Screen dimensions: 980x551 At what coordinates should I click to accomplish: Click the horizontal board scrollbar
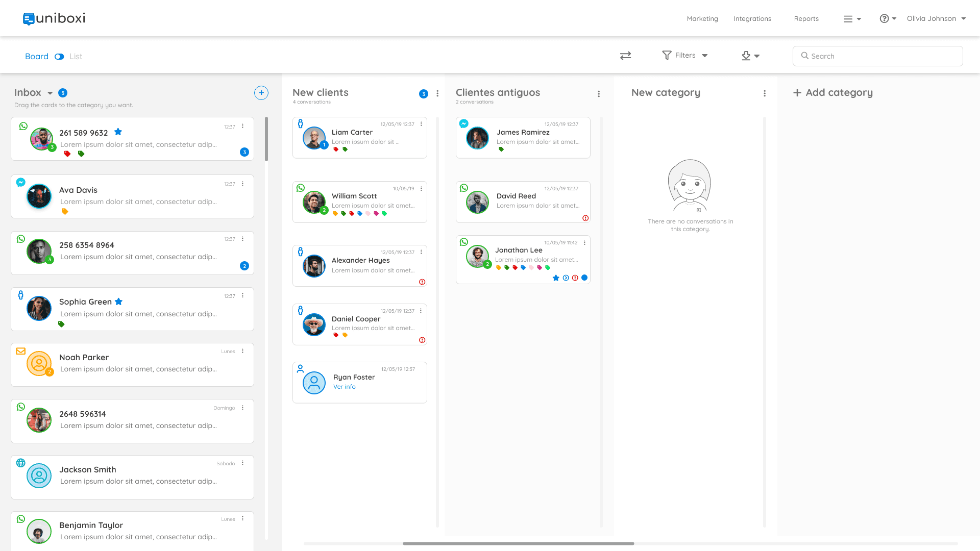click(518, 543)
